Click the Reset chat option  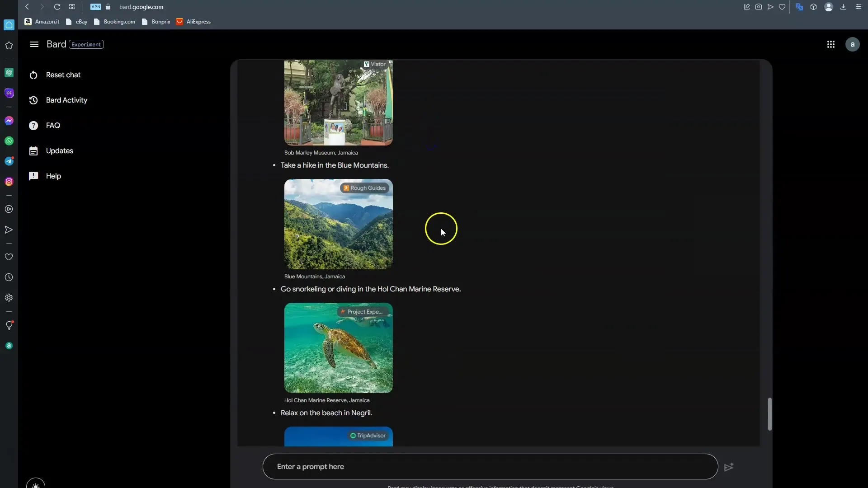(63, 75)
